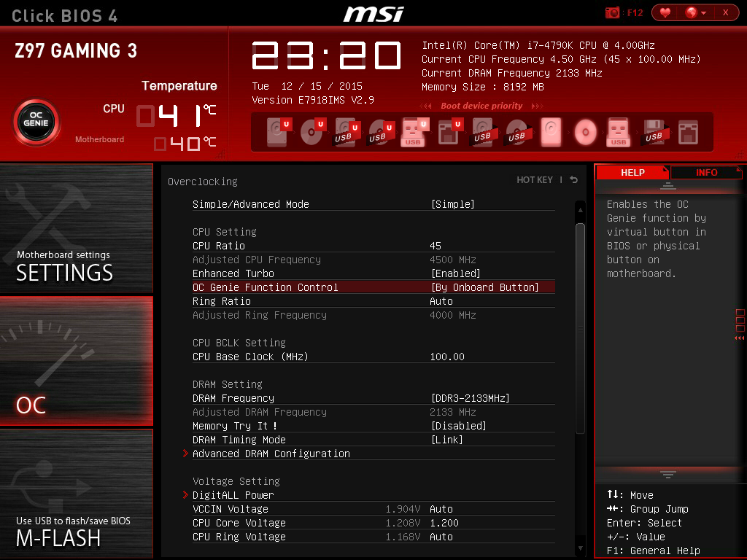This screenshot has width=747, height=560.
Task: Click the legacy USB key boot icon
Action: [619, 132]
